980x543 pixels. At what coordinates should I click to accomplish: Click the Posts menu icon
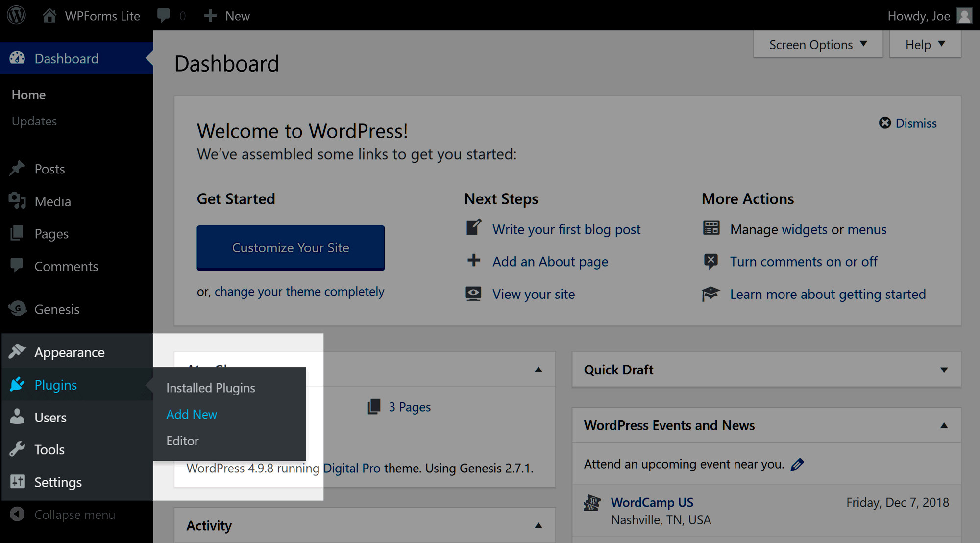[17, 169]
